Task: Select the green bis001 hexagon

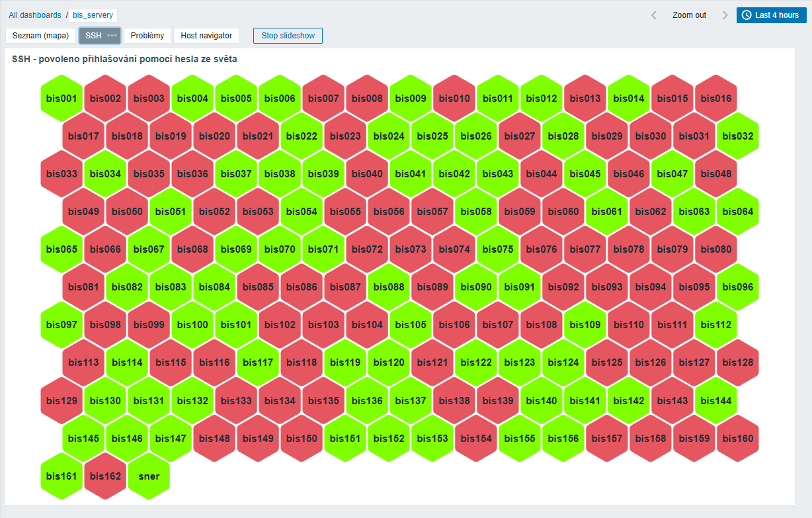Action: (61, 99)
